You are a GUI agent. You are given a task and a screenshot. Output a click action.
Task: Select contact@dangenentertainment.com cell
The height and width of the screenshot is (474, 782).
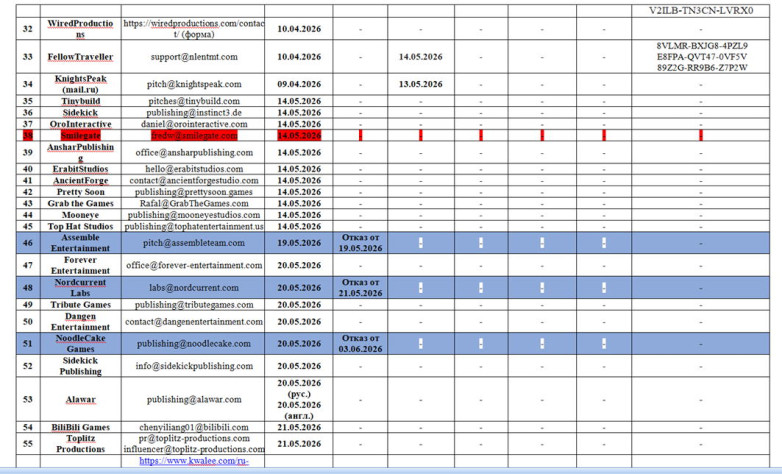point(193,322)
